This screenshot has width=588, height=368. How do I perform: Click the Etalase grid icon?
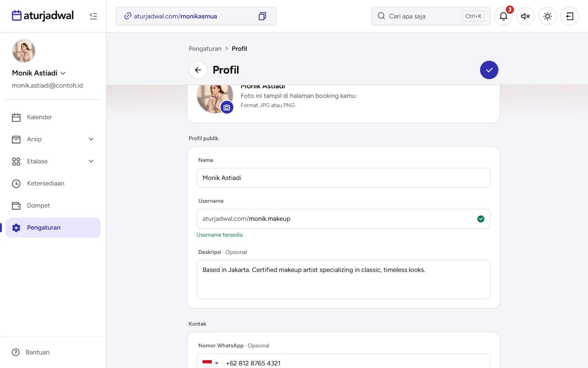point(16,161)
